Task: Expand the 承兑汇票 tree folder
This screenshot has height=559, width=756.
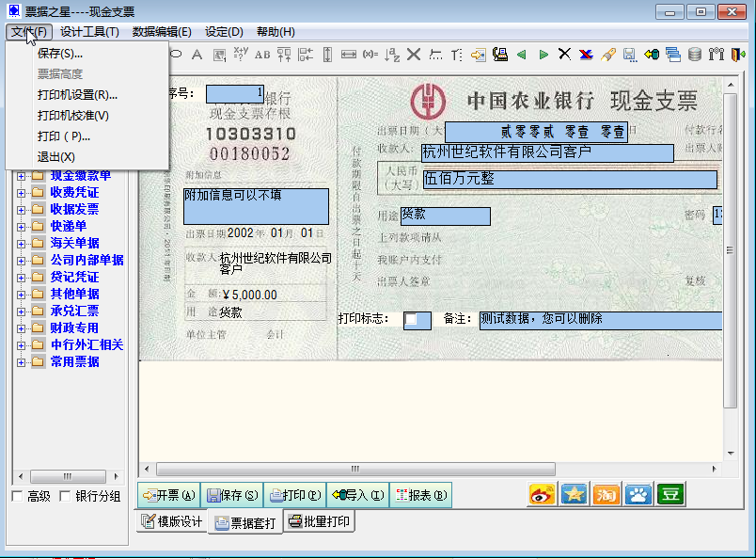Action: [21, 311]
